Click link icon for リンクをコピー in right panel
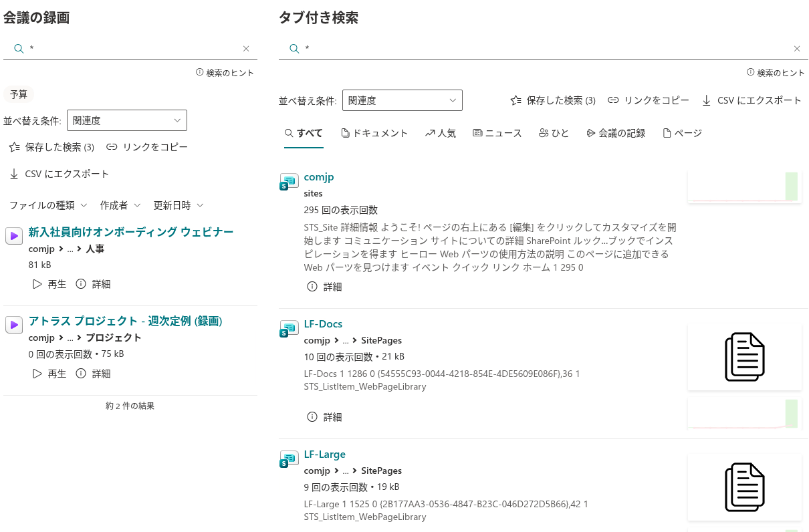This screenshot has height=532, width=809. click(x=613, y=101)
